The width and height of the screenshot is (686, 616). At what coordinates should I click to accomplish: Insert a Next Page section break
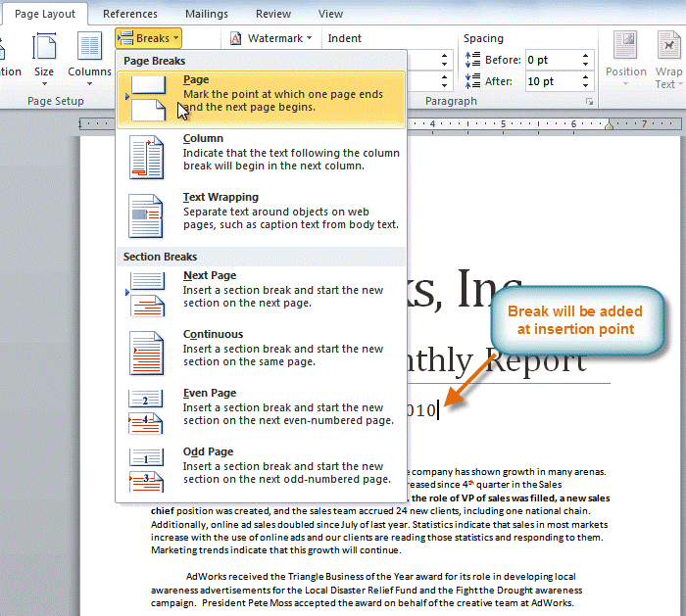pos(147,294)
